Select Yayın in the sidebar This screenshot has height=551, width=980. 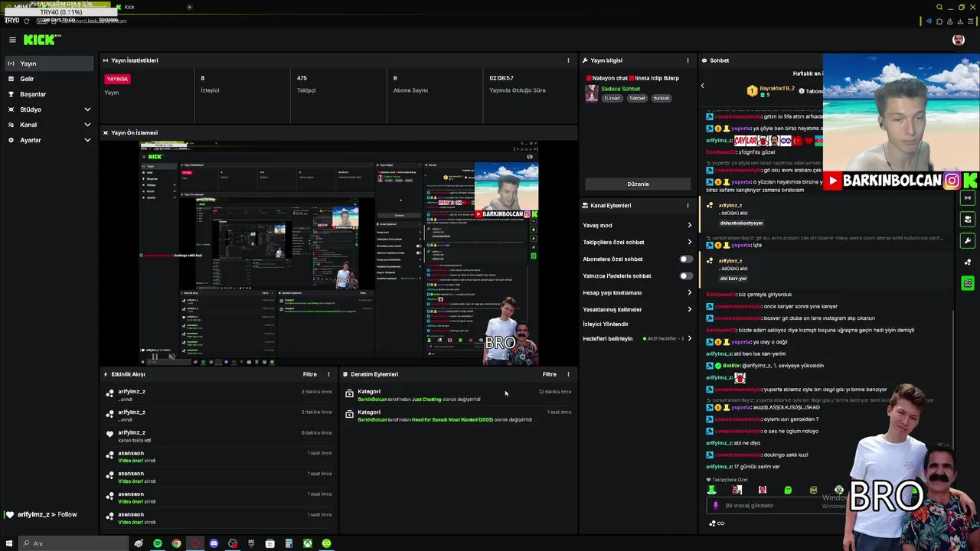coord(50,64)
